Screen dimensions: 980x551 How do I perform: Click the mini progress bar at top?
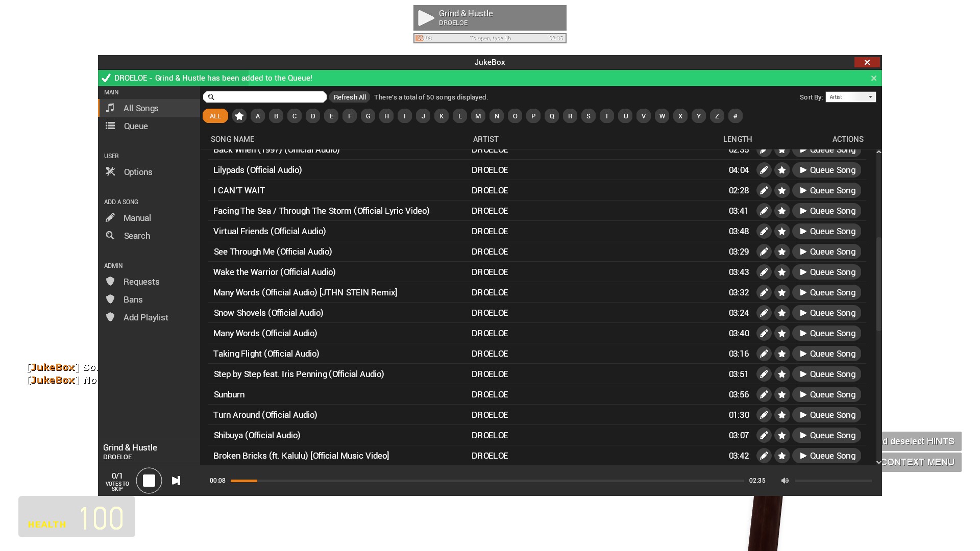coord(490,38)
